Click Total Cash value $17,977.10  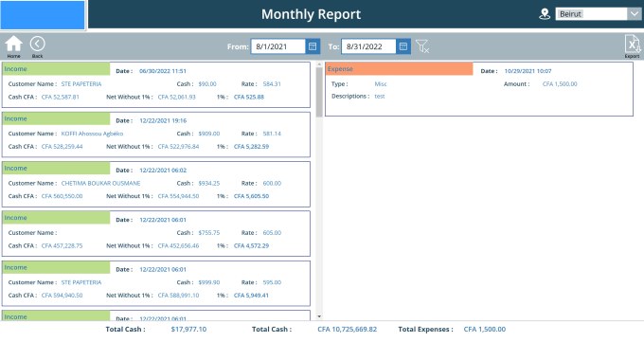[x=188, y=330]
